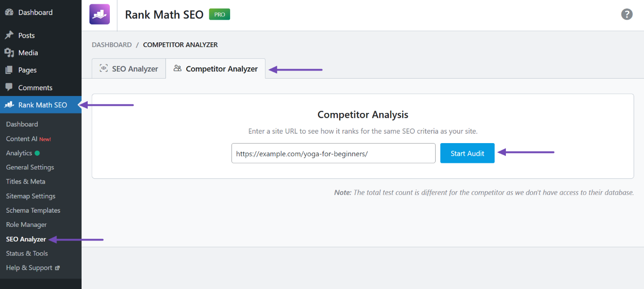
Task: Click the red New! label beside Content AI
Action: pos(45,139)
